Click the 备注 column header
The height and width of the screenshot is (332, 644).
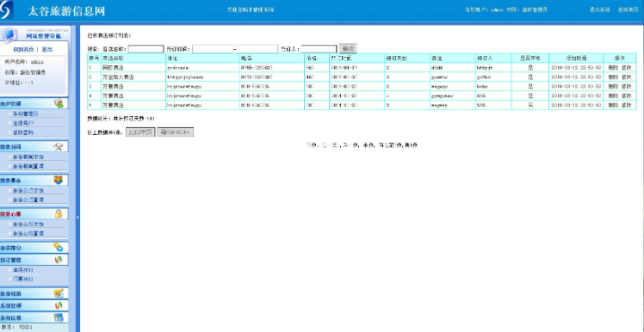coord(453,58)
